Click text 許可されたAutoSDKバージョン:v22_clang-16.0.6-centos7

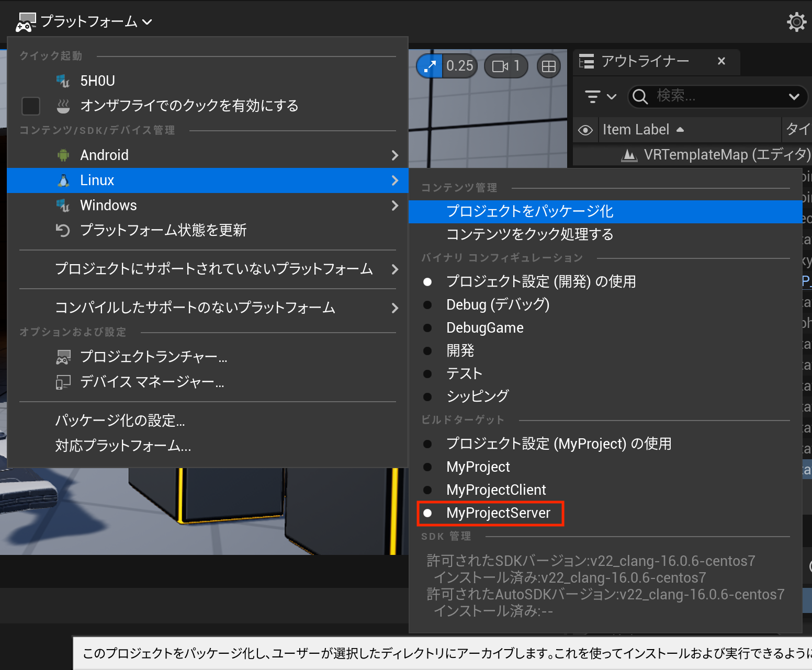pos(606,594)
